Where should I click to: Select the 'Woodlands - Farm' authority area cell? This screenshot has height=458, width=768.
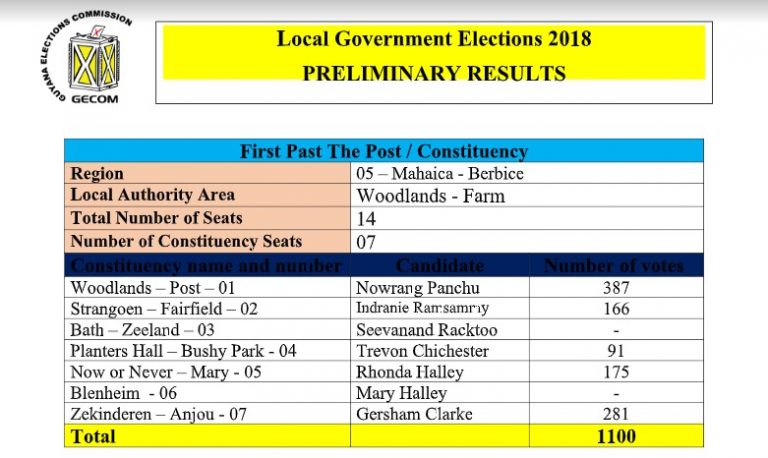(x=527, y=196)
